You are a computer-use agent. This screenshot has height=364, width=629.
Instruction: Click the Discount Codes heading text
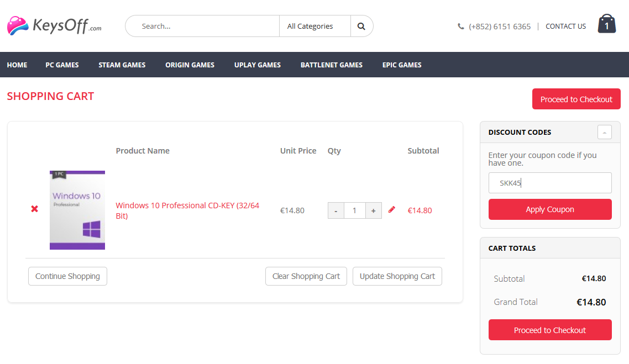pyautogui.click(x=520, y=133)
